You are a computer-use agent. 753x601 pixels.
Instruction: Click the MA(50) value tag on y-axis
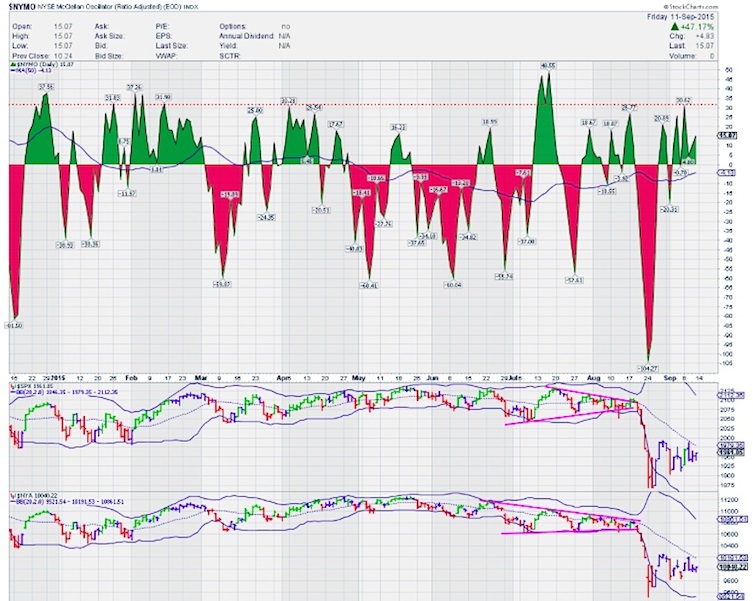[727, 173]
